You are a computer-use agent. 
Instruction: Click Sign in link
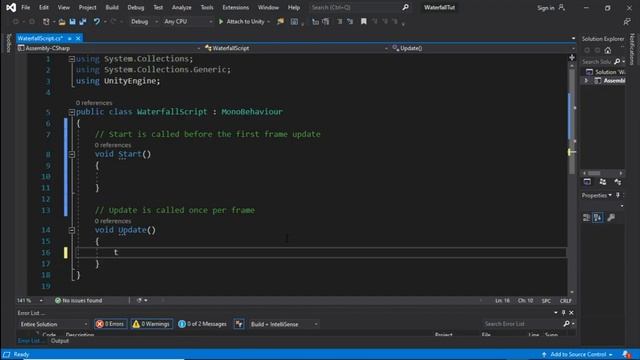546,8
